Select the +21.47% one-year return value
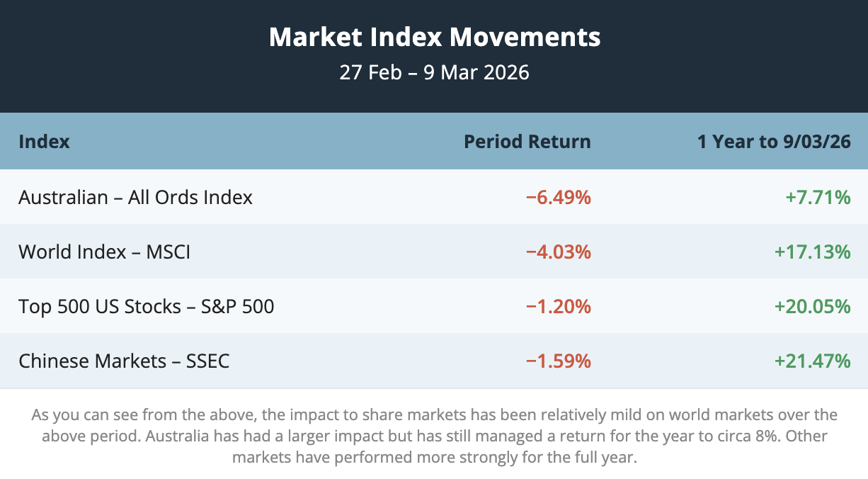868x479 pixels. [812, 361]
